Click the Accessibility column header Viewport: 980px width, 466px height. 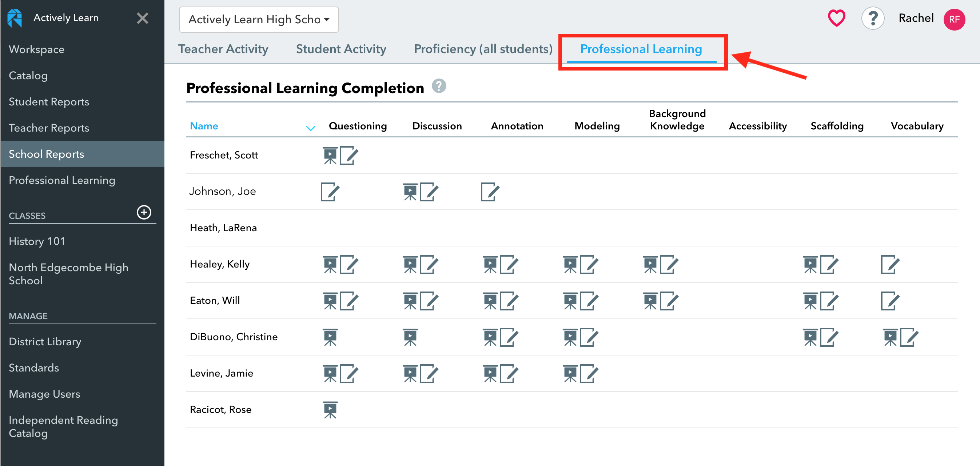[x=757, y=126]
